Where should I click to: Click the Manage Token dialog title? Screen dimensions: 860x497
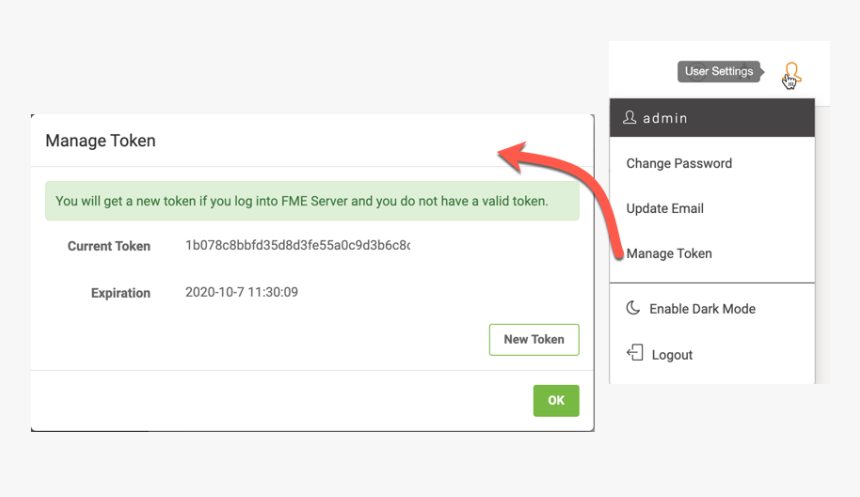click(x=100, y=140)
